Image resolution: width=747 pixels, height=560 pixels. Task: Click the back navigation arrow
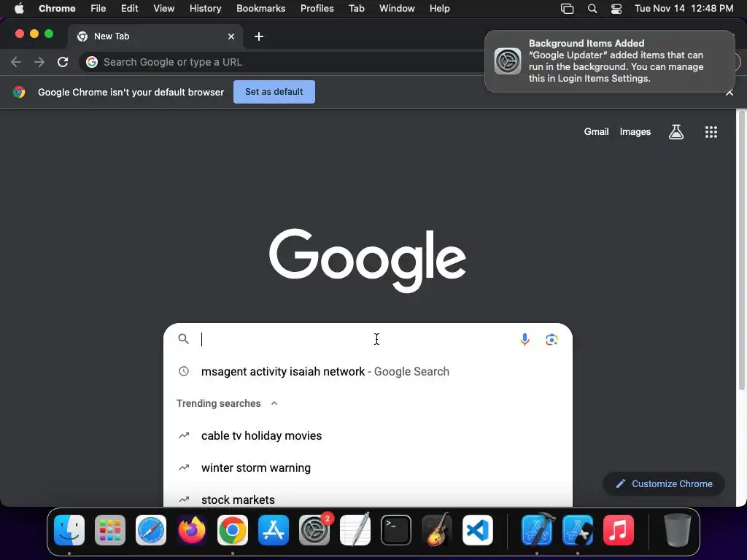[16, 62]
